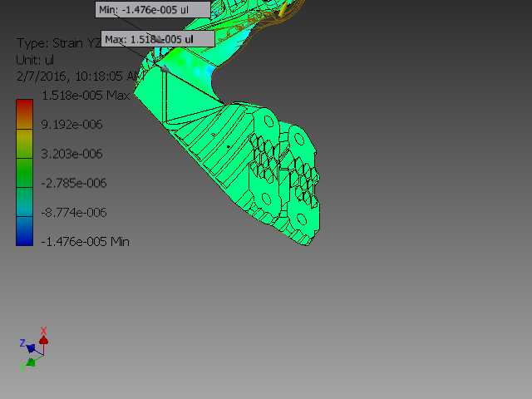
Task: Click the blue bottom segment of color bar
Action: (24, 231)
